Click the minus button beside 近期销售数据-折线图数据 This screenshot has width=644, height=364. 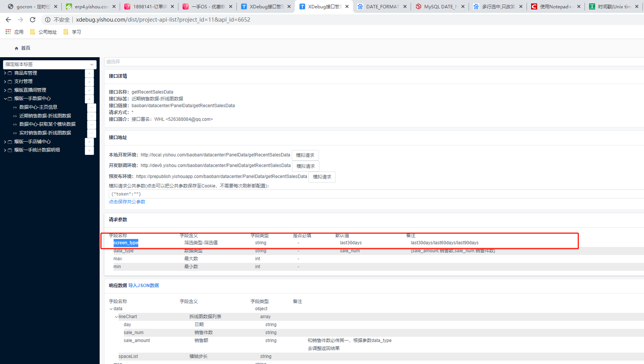(x=92, y=116)
